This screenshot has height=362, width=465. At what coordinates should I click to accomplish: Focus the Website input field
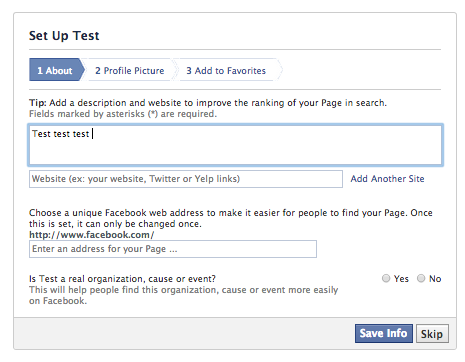click(186, 179)
